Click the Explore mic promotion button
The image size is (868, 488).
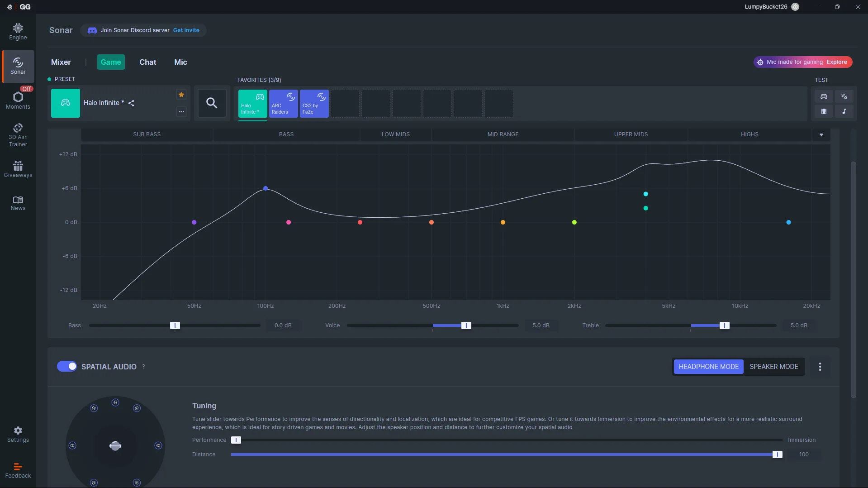pyautogui.click(x=836, y=62)
